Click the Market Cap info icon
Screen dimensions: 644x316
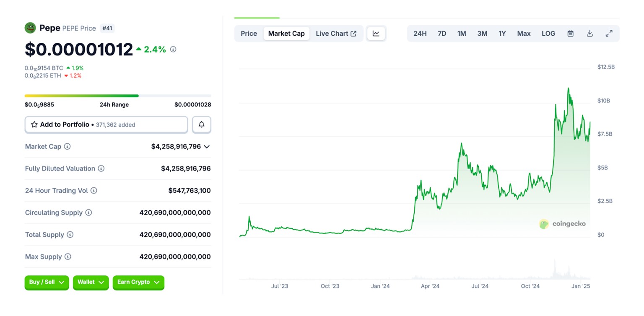coord(67,147)
